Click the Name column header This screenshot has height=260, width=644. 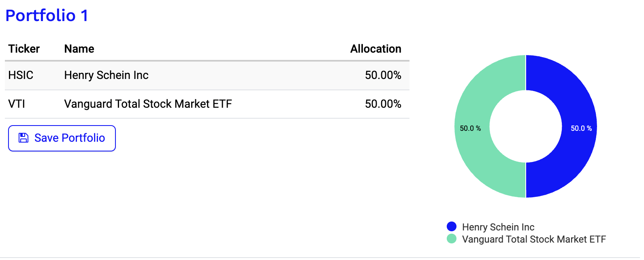[x=79, y=49]
